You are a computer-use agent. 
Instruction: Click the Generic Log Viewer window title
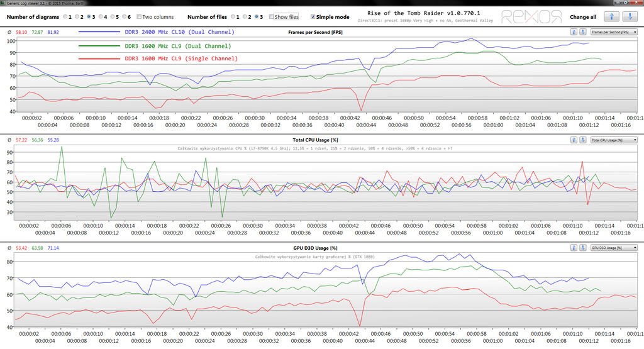45,3
